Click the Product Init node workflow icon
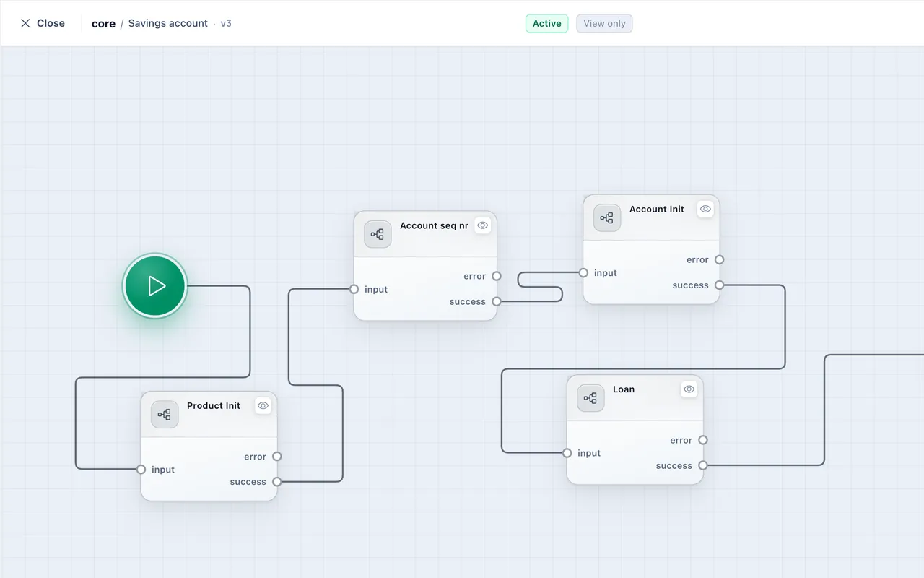924x578 pixels. pos(165,415)
